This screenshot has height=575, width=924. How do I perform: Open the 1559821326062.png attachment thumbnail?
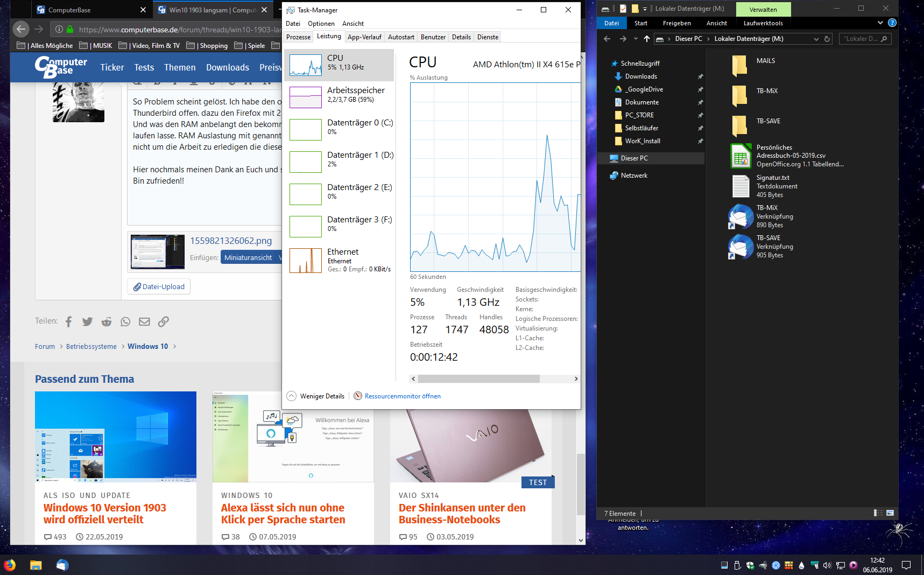tap(158, 251)
